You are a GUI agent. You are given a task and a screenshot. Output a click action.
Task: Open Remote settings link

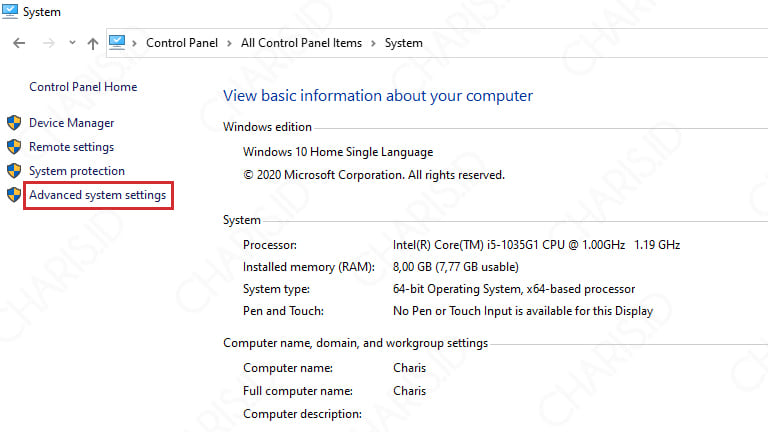72,147
